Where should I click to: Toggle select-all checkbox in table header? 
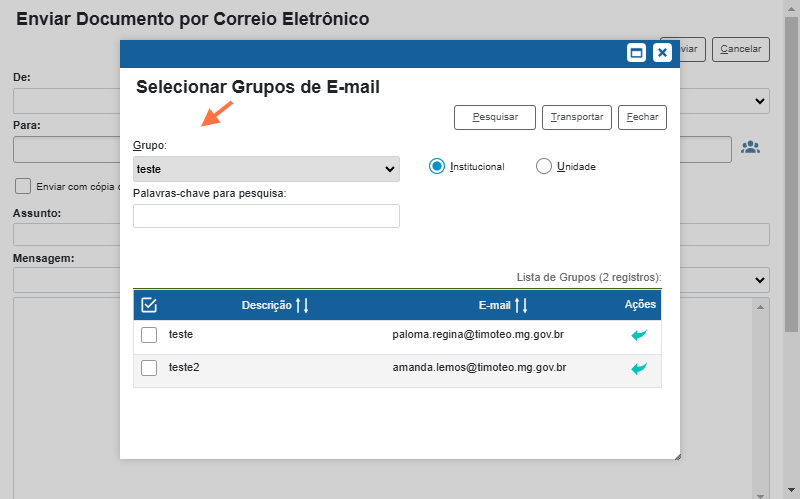click(149, 305)
